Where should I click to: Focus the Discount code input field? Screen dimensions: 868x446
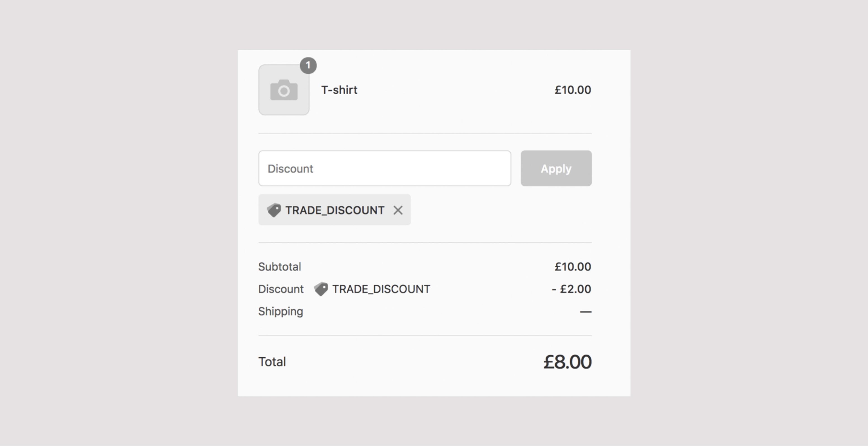384,168
